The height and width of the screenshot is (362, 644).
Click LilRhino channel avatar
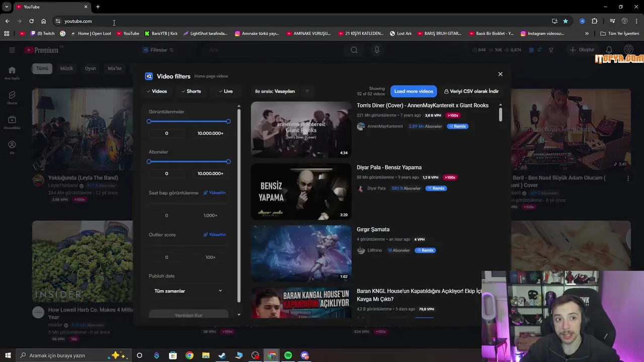pos(361,250)
